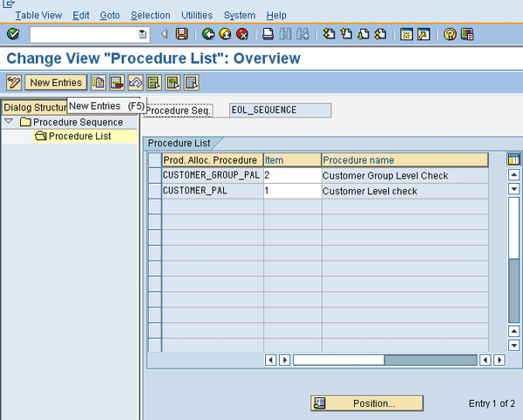Click the green Enter checkmark icon
The width and height of the screenshot is (523, 420).
point(12,34)
